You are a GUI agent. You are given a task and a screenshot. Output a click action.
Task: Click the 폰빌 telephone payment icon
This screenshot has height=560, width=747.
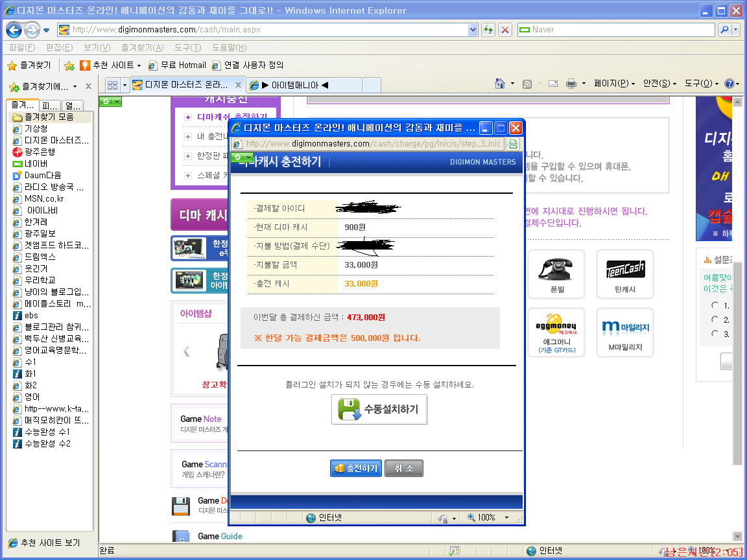(x=556, y=274)
